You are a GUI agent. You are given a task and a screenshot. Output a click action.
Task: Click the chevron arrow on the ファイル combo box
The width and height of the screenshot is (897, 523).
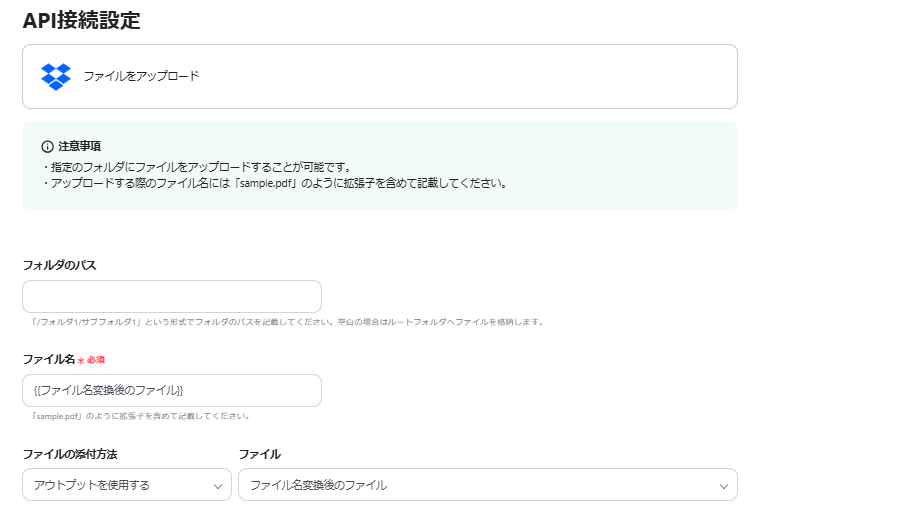point(724,485)
